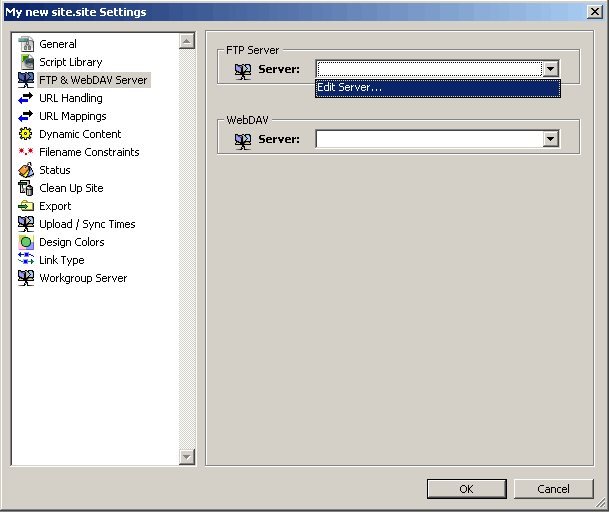The image size is (609, 512).
Task: Close the site Settings dialog window
Action: (x=595, y=12)
